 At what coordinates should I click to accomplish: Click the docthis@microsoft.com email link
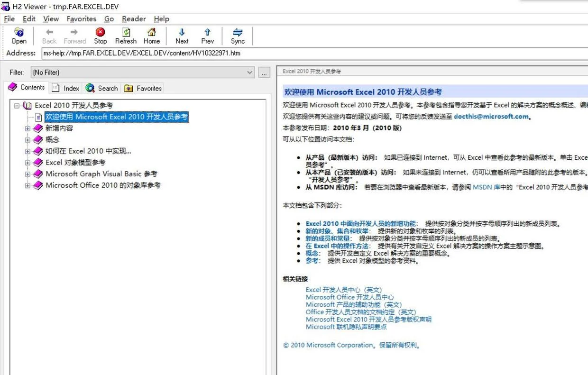coord(491,117)
